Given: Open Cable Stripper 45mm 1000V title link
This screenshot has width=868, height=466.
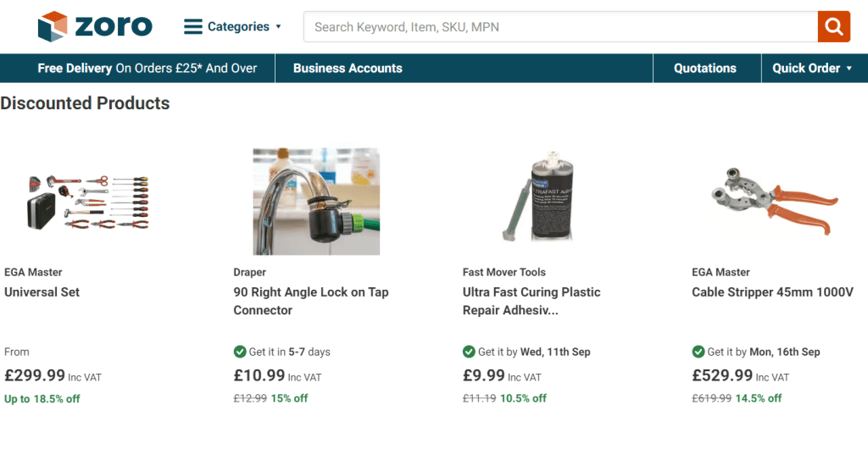Looking at the screenshot, I should [772, 292].
